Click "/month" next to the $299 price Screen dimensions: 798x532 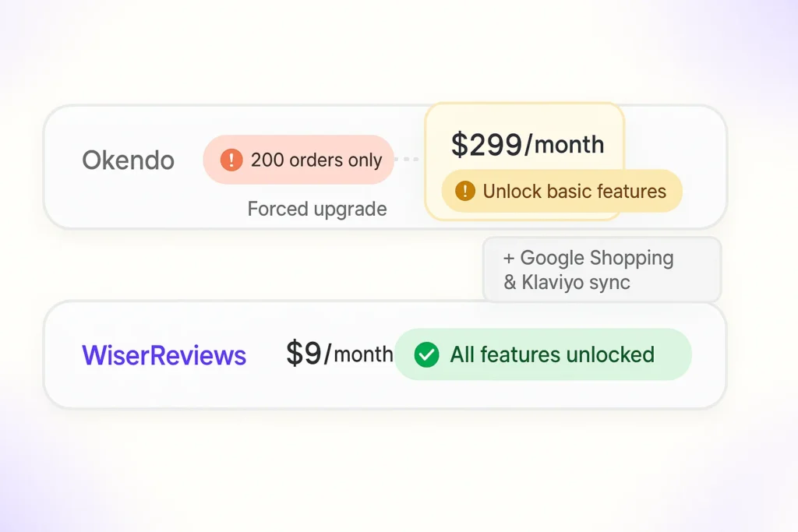click(x=565, y=145)
